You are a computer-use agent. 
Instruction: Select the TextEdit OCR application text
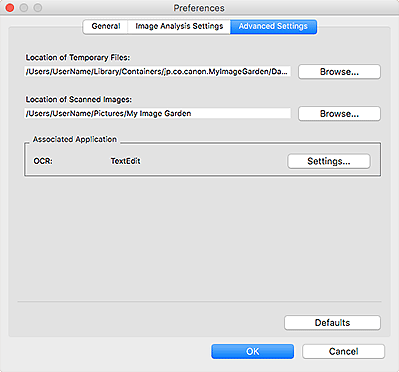[125, 161]
